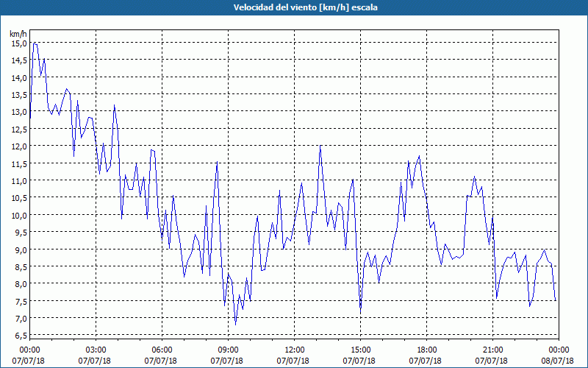Click the 06:00 time axis label
Viewport: 588px width, 368px height.
(162, 350)
